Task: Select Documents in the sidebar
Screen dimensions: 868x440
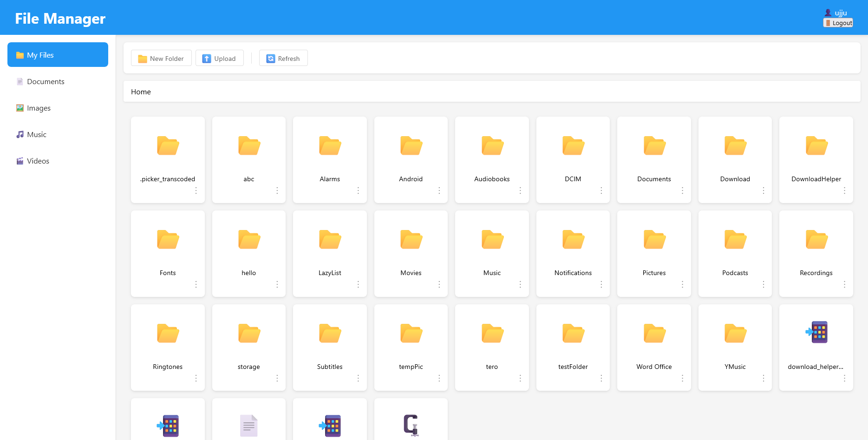Action: point(46,82)
